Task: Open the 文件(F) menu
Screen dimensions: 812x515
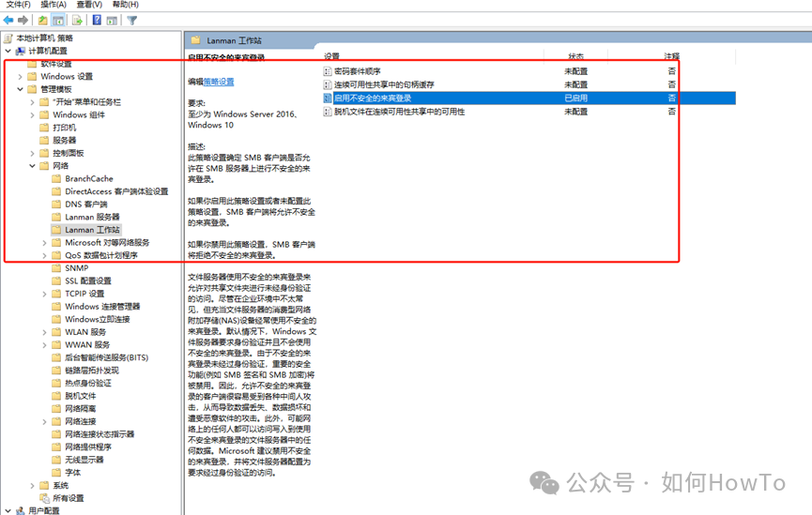Action: point(18,4)
